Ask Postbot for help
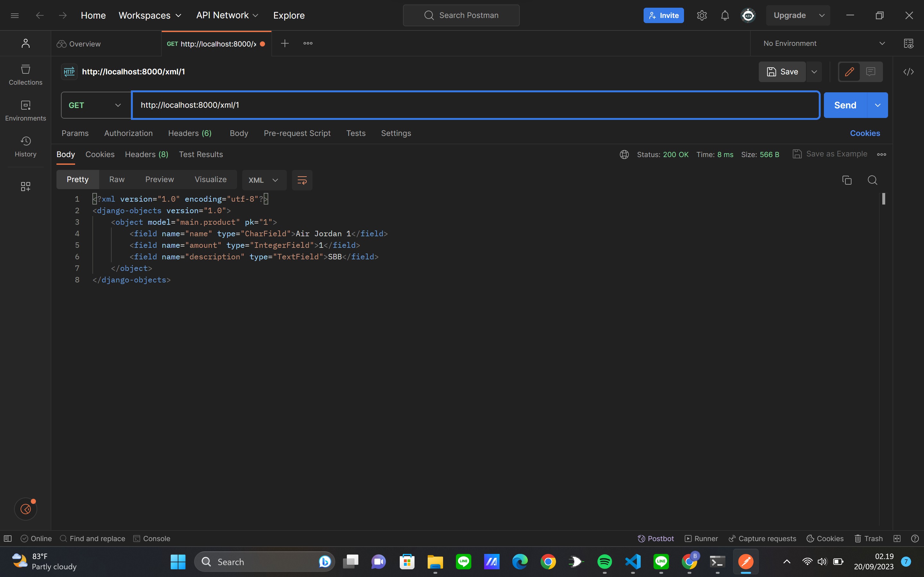 coord(655,539)
